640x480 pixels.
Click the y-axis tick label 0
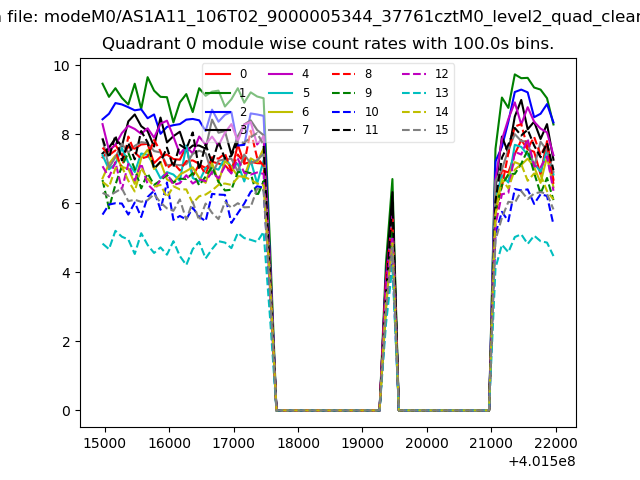66,411
